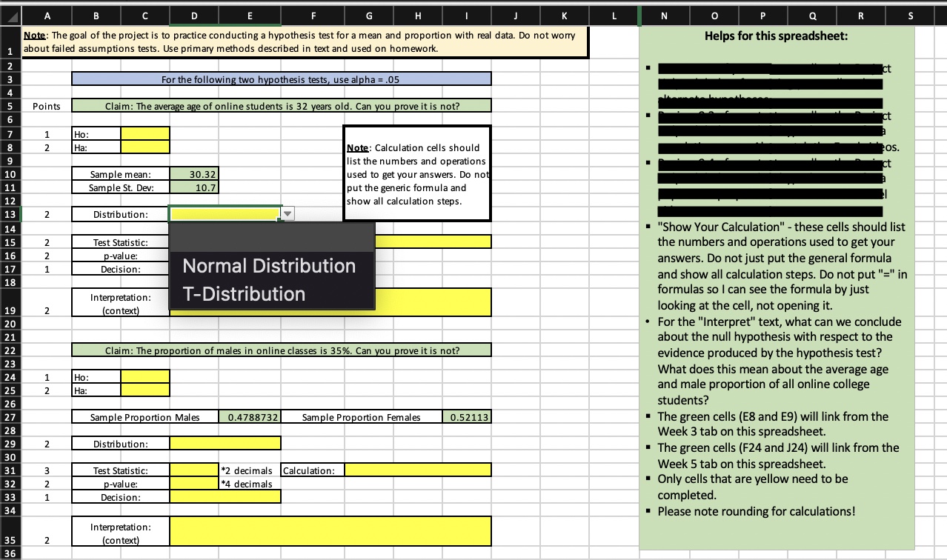Click yellow Calculation cell in row 31
The image size is (947, 560).
pyautogui.click(x=418, y=470)
